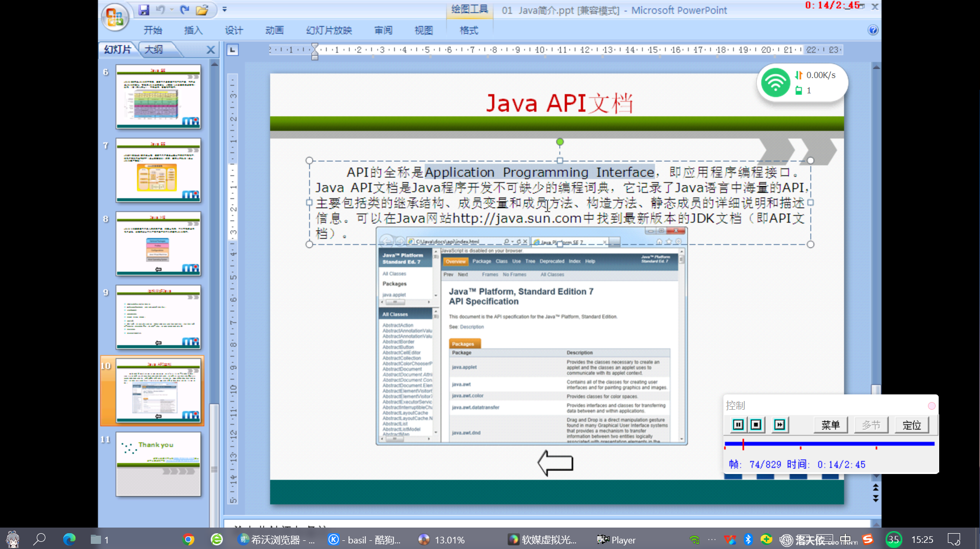Screen dimensions: 980x549
Task: Click the 菜单 button in 控制 panel
Action: coord(831,425)
